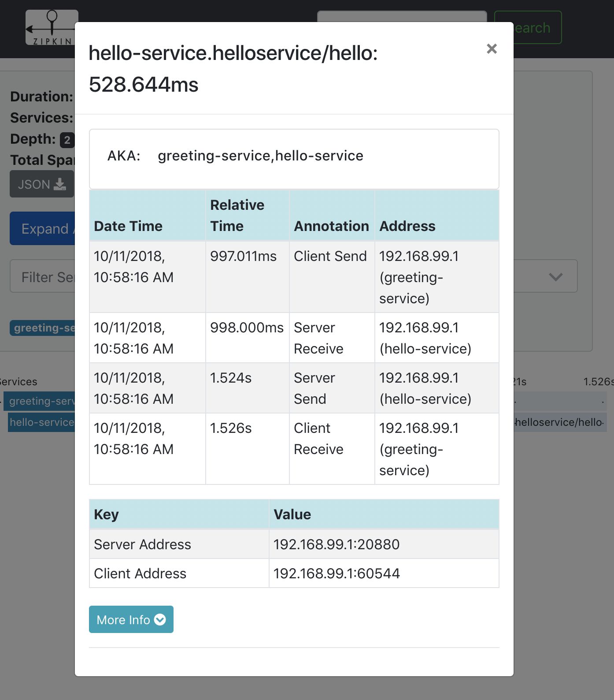This screenshot has width=614, height=700.
Task: Click the Expand All button
Action: [x=43, y=228]
